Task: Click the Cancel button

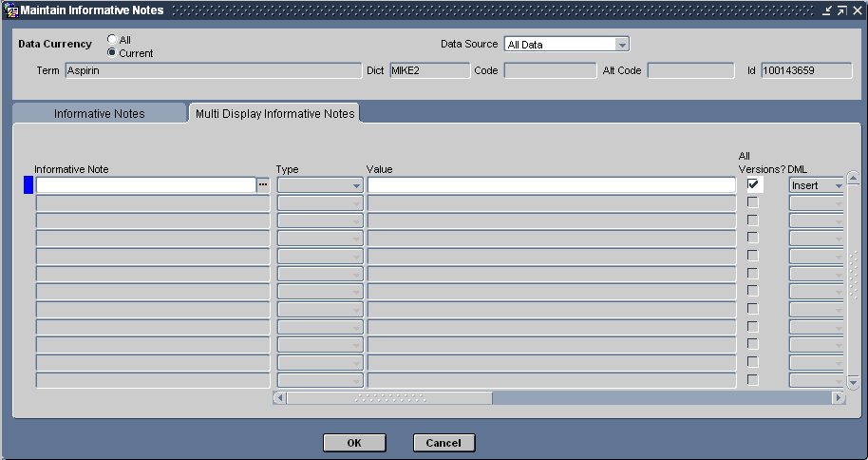Action: click(x=443, y=443)
